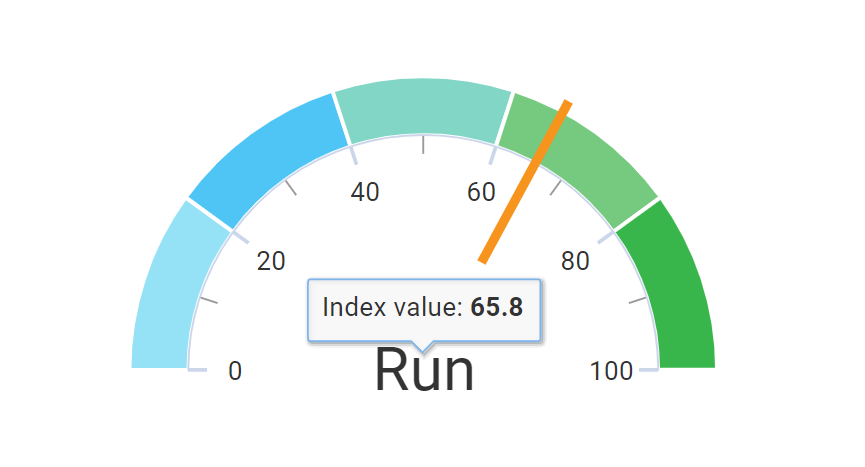The height and width of the screenshot is (467, 865).
Task: Click the axis label 100
Action: tap(611, 371)
